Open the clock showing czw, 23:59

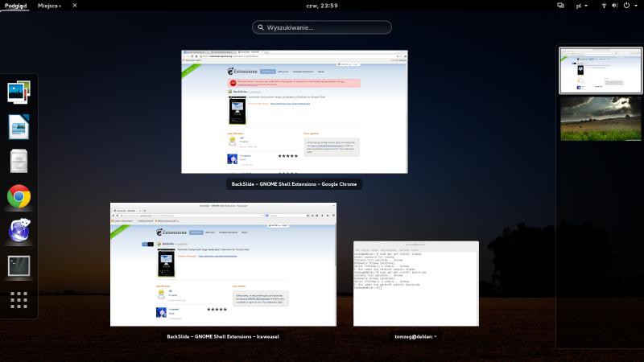(322, 6)
